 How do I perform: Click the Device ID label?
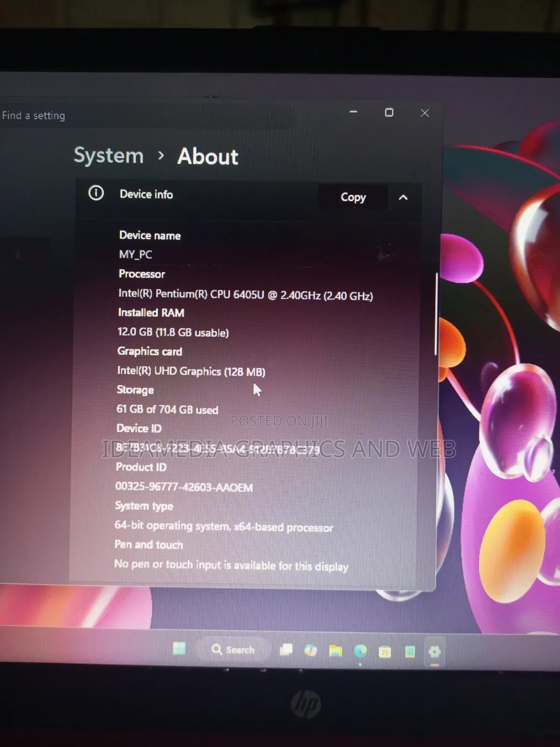click(x=139, y=429)
